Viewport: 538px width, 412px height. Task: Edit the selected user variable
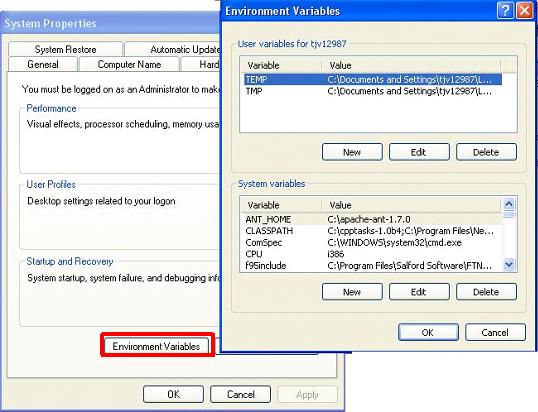click(x=419, y=152)
